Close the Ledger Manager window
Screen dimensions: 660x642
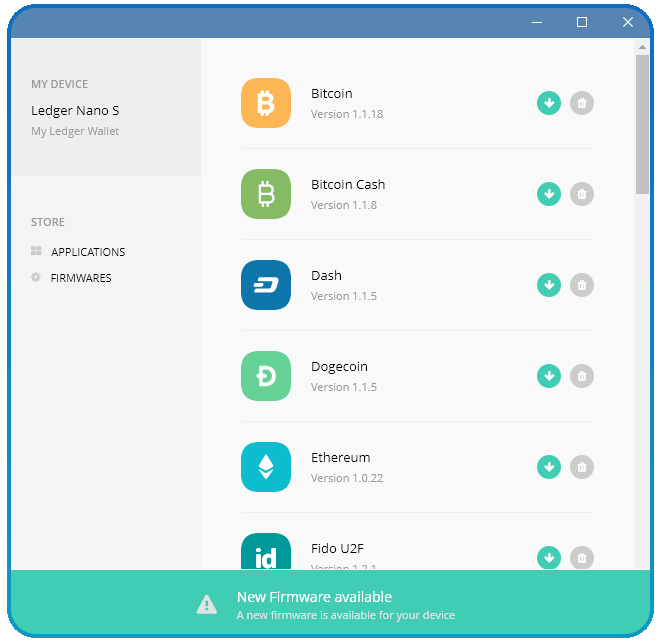[628, 22]
